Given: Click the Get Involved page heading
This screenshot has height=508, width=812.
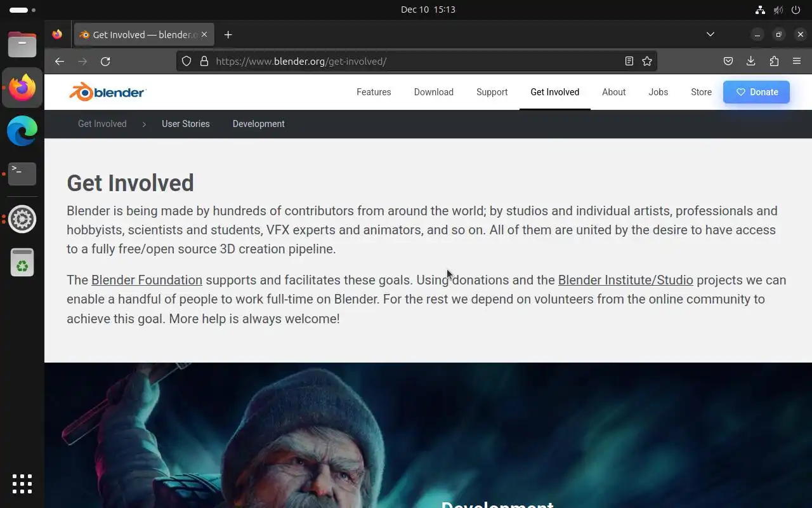Looking at the screenshot, I should (x=130, y=183).
